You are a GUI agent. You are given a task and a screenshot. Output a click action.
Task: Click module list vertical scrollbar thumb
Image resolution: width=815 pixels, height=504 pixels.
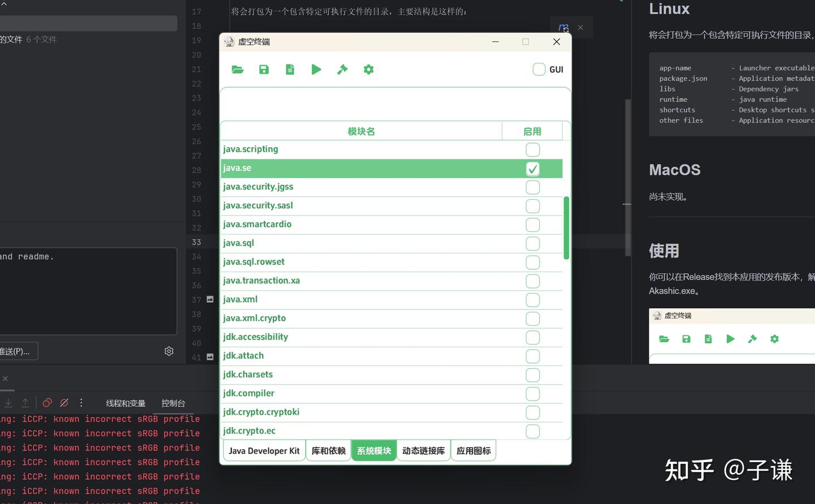click(566, 228)
